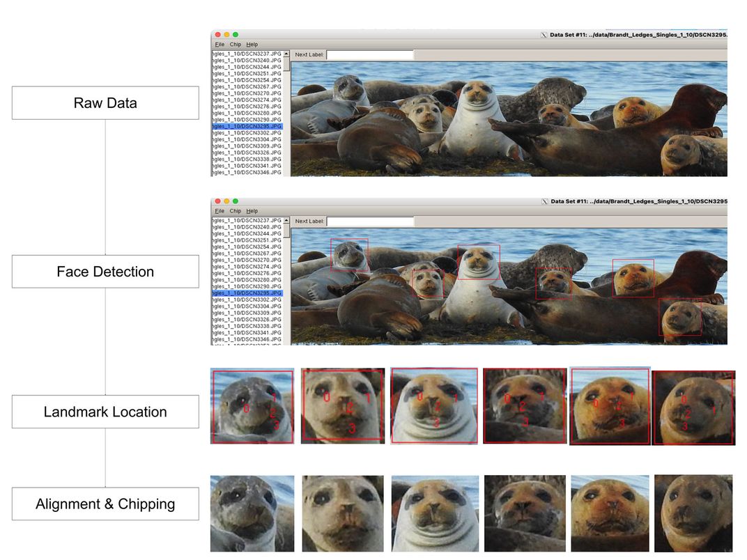The width and height of the screenshot is (747, 560).
Task: Select DSCN3290.JPG in Raw Data file list
Action: click(x=247, y=120)
